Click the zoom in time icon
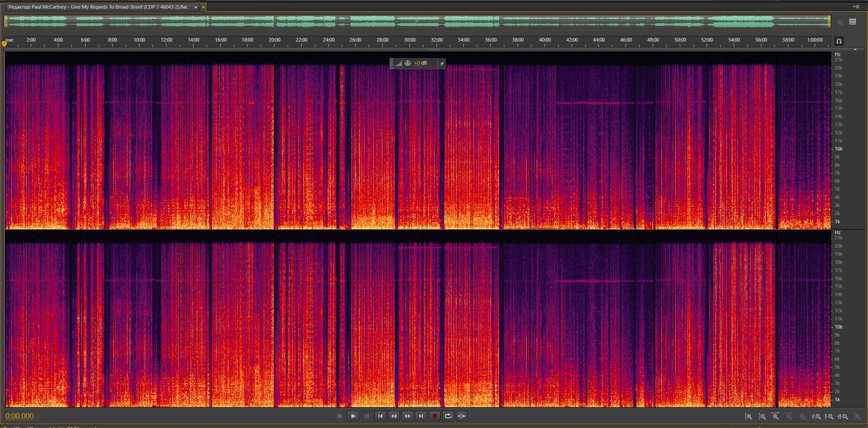Screen dimensions: 868x428 tap(775, 416)
